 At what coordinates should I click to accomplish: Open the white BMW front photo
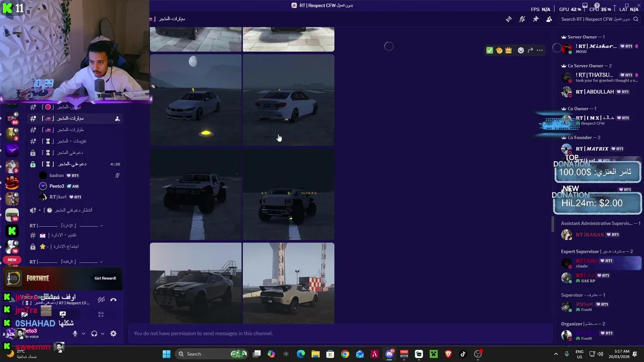pyautogui.click(x=196, y=100)
